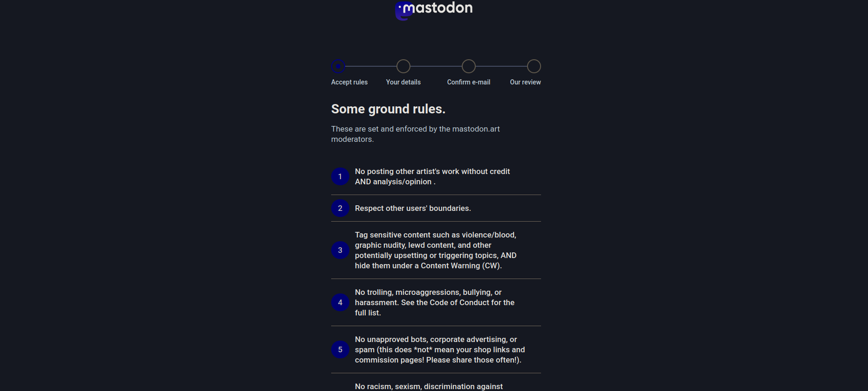Select the numbered badge for rule 3
The width and height of the screenshot is (868, 391).
[340, 250]
